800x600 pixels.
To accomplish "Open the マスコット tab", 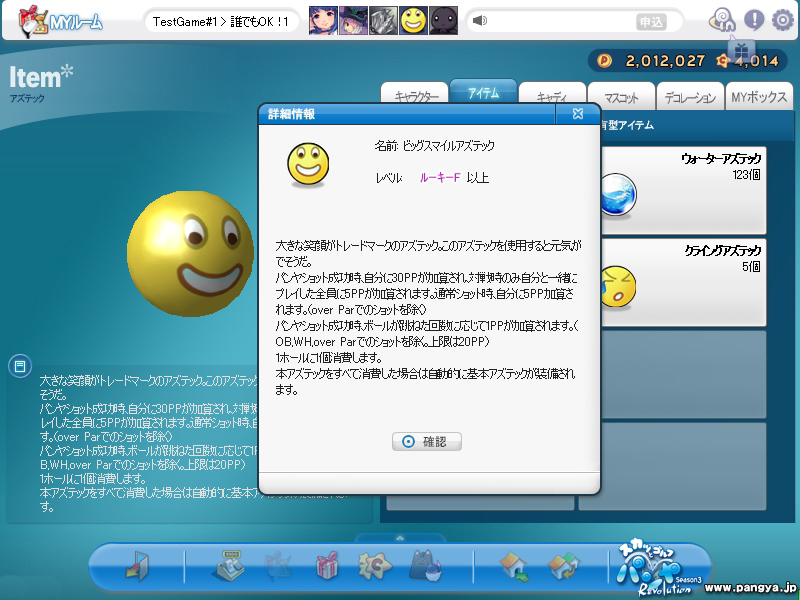I will coord(620,97).
